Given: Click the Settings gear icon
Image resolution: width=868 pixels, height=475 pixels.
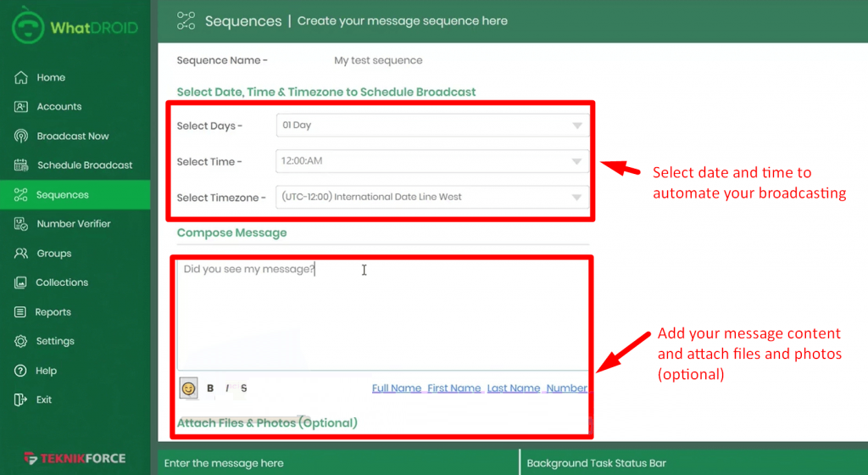Looking at the screenshot, I should coord(21,341).
